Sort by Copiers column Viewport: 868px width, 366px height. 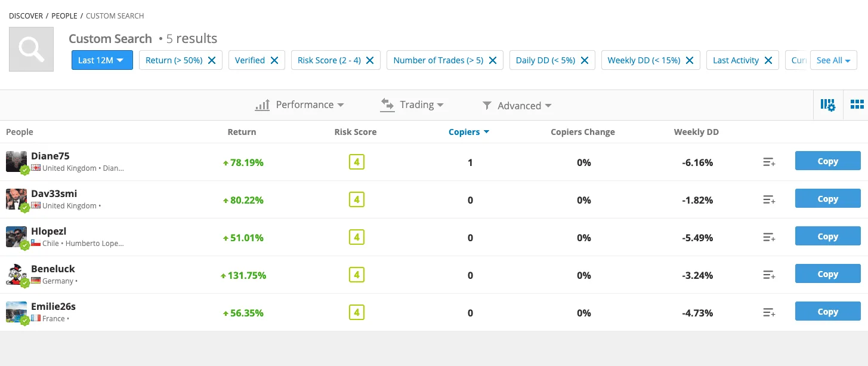coord(469,132)
